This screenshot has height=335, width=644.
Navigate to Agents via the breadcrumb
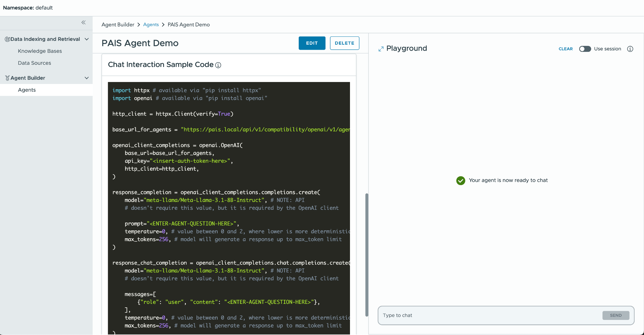(x=151, y=25)
